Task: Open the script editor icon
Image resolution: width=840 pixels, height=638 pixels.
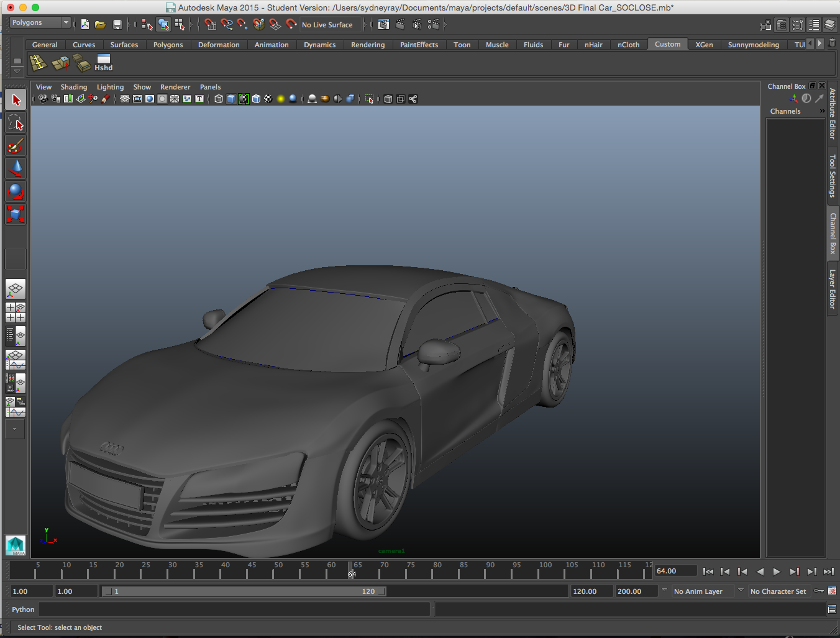Action: [x=832, y=609]
